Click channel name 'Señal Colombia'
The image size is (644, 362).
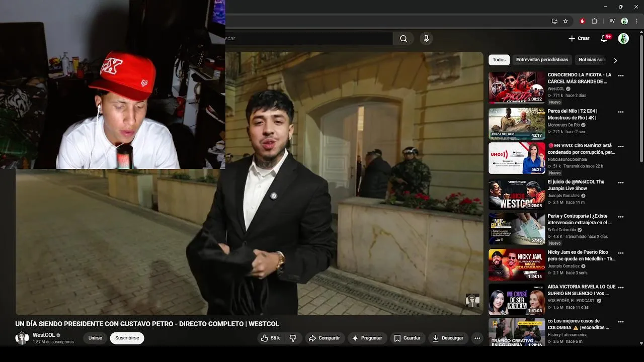point(562,230)
